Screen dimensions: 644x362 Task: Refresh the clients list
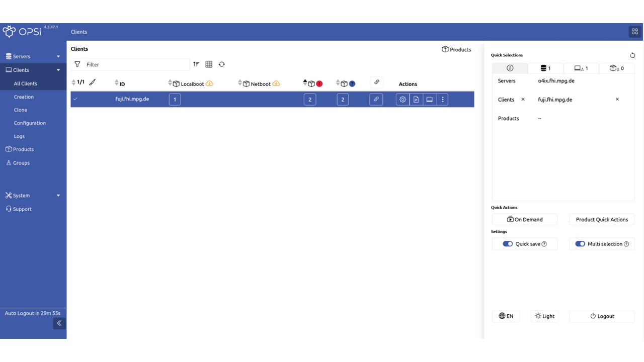click(222, 64)
